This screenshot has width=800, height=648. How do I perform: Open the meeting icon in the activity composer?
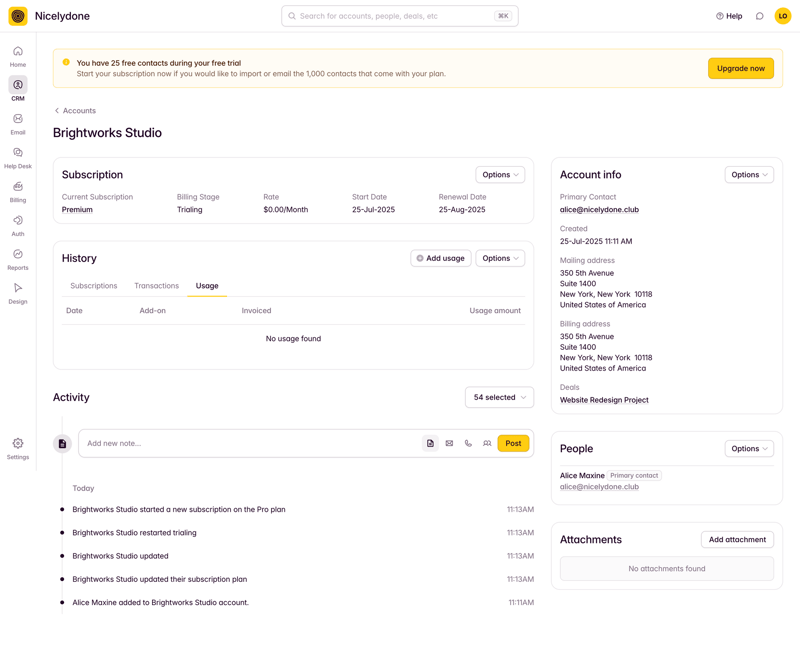pos(487,442)
